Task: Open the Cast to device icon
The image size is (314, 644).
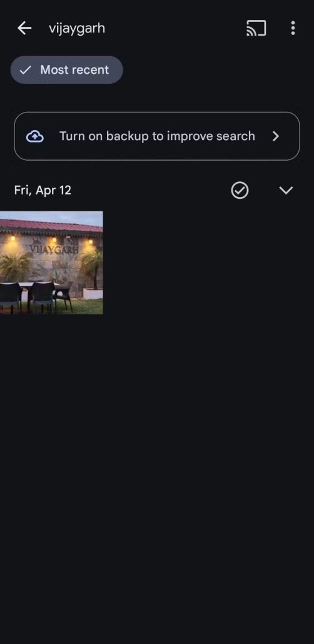Action: (x=256, y=28)
